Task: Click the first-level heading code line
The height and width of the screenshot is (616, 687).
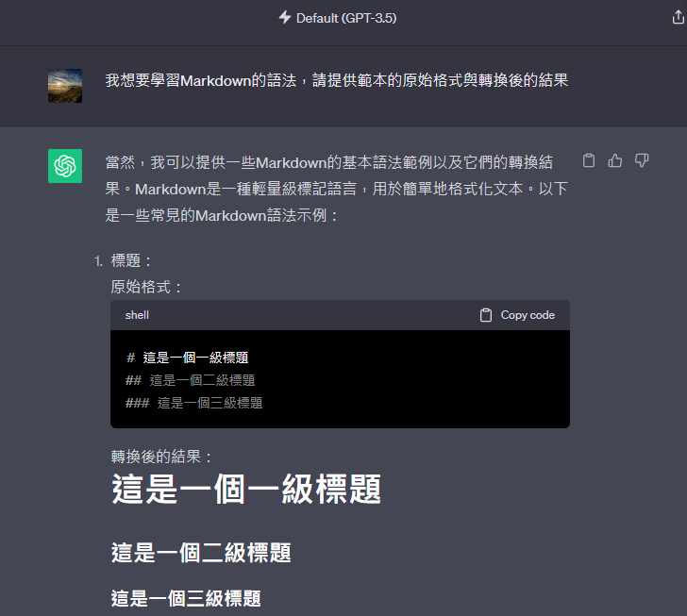Action: tap(188, 358)
